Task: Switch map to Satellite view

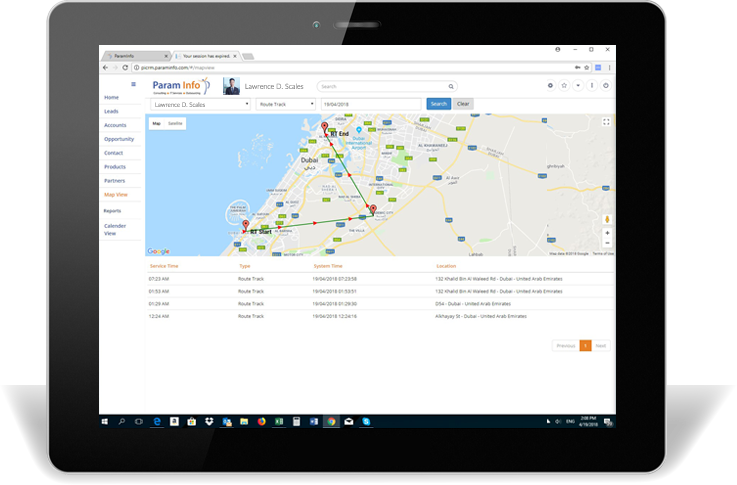Action: pos(175,123)
